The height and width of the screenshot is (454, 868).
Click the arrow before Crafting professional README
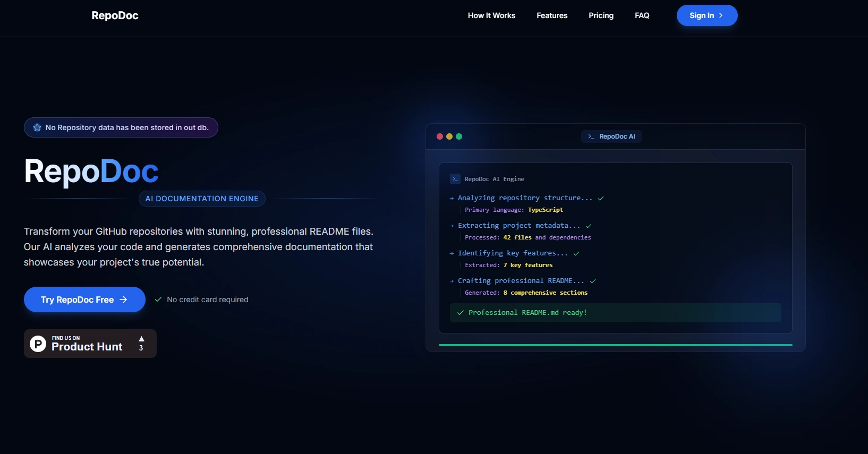tap(452, 281)
